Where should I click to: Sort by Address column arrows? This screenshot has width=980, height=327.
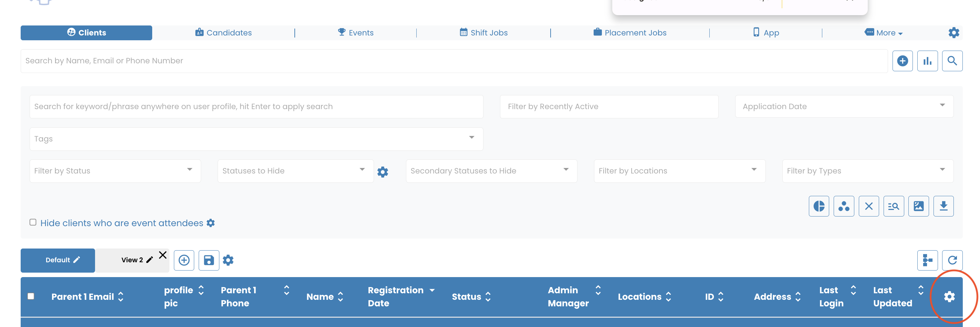point(798,297)
